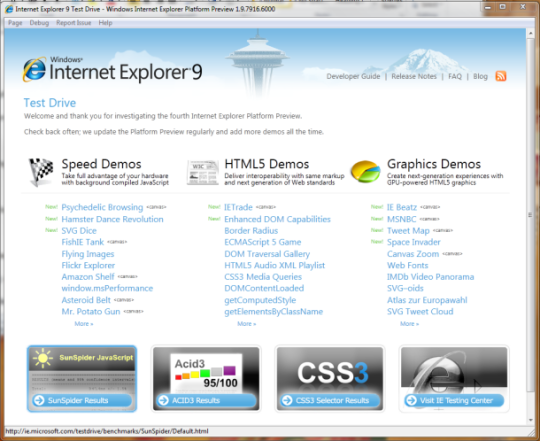This screenshot has width=540, height=441.
Task: Open the Canvas Zoom demo
Action: point(413,254)
